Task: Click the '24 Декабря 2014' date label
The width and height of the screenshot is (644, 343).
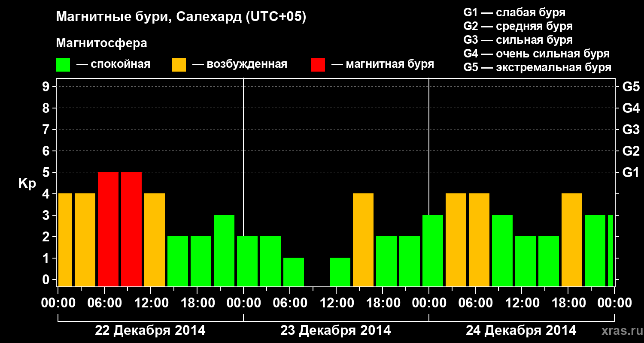Action: coord(521,331)
